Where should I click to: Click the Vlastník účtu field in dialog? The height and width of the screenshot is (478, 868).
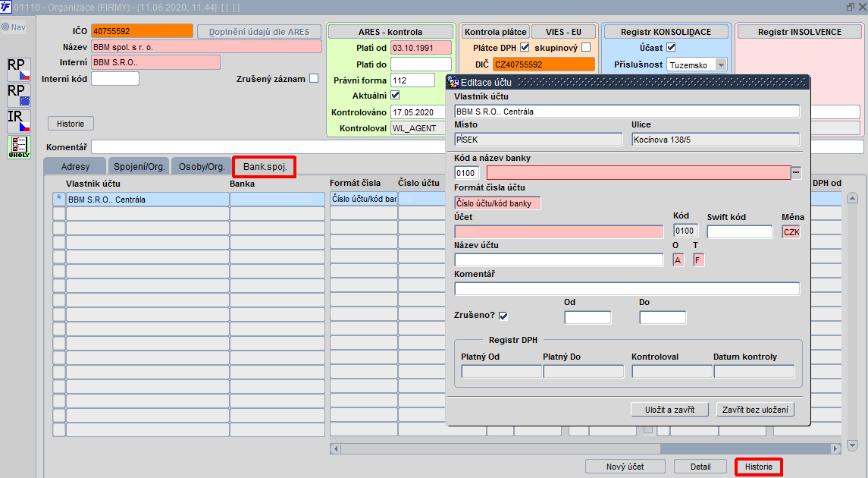click(627, 112)
